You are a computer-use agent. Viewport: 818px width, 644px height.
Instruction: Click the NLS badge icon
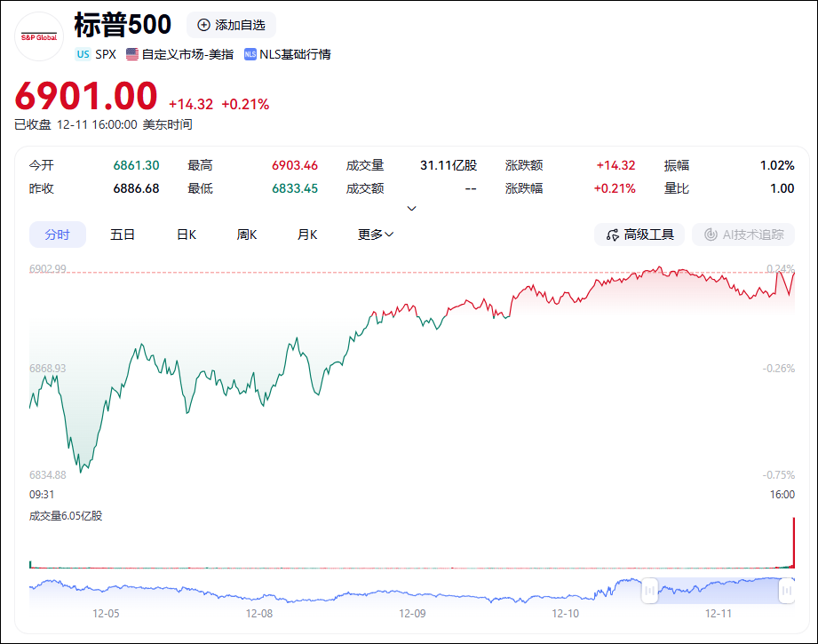[250, 54]
